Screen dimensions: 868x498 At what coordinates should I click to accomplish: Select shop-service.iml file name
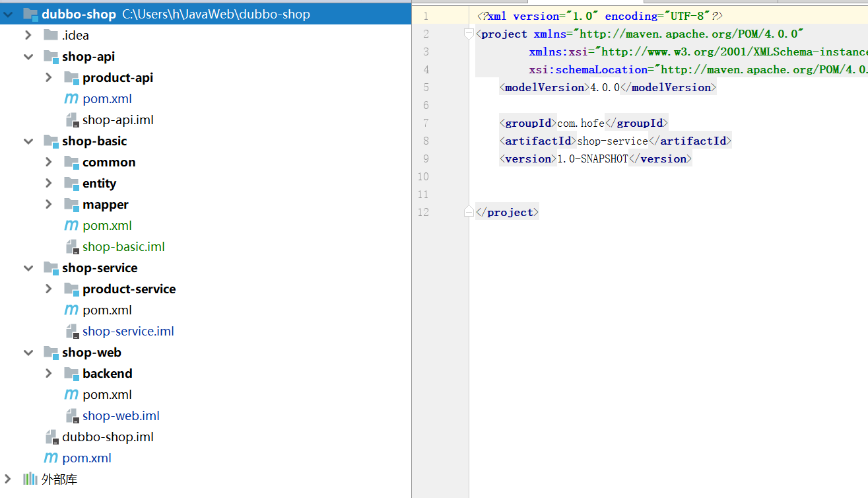click(128, 331)
